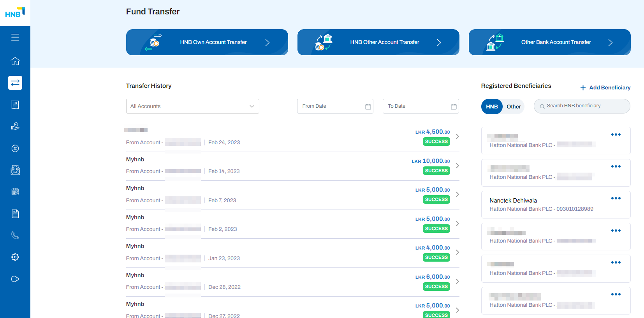This screenshot has height=318, width=644.
Task: Open the From Date calendar icon
Action: 368,107
